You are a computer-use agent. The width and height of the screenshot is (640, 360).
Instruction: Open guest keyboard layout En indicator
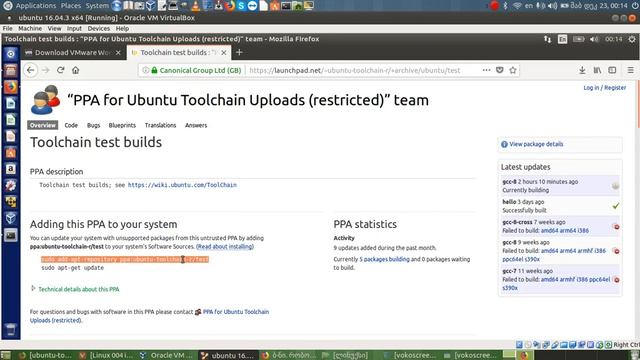click(562, 39)
